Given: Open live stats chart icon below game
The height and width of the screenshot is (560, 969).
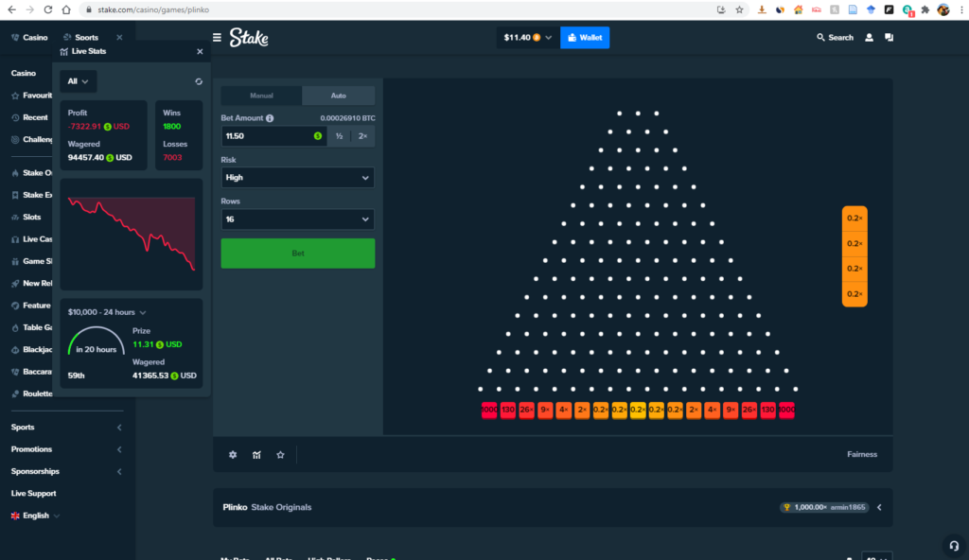Looking at the screenshot, I should [256, 455].
